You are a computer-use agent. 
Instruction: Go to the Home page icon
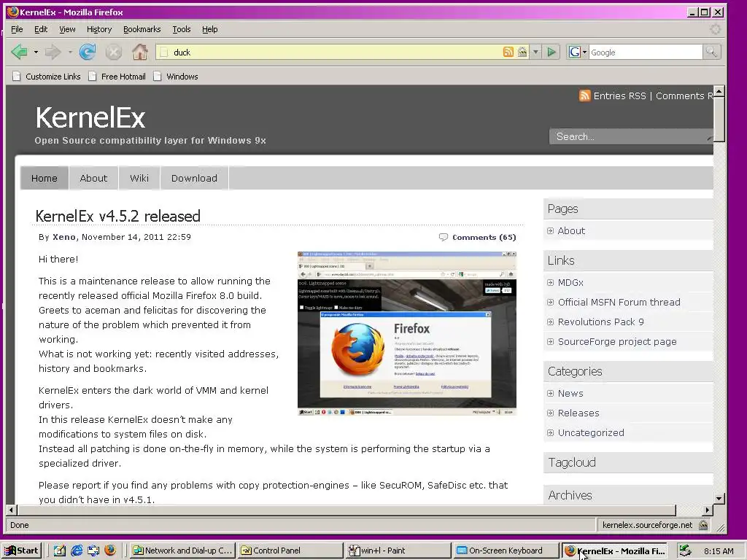[x=139, y=52]
